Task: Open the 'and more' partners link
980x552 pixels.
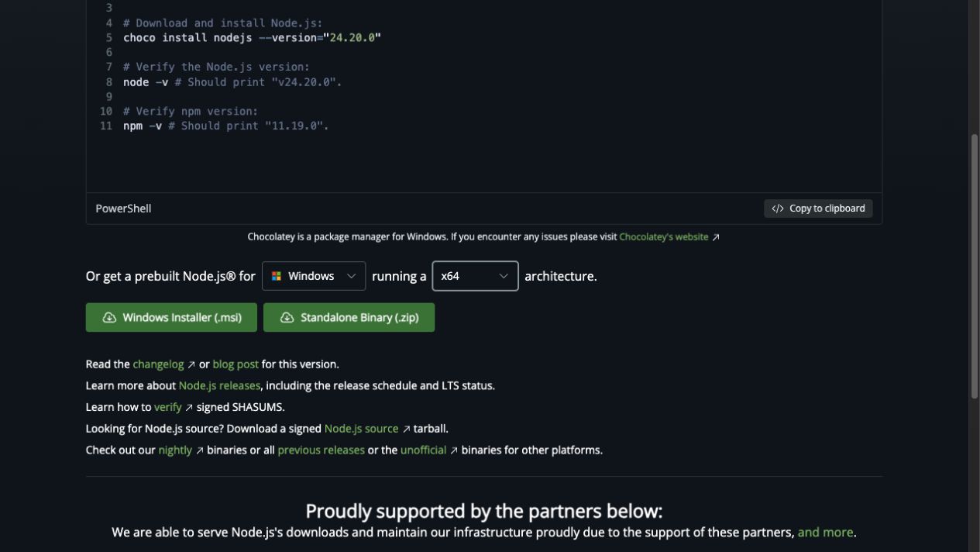Action: click(x=825, y=533)
